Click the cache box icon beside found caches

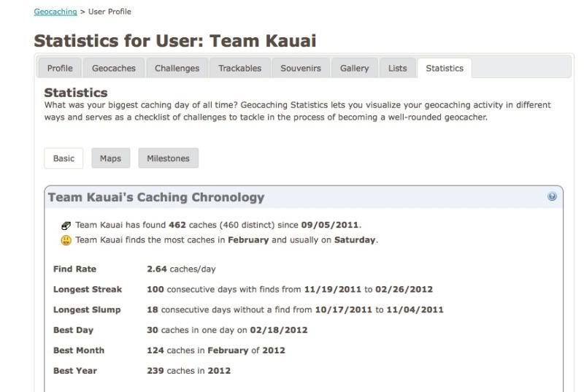tap(66, 225)
